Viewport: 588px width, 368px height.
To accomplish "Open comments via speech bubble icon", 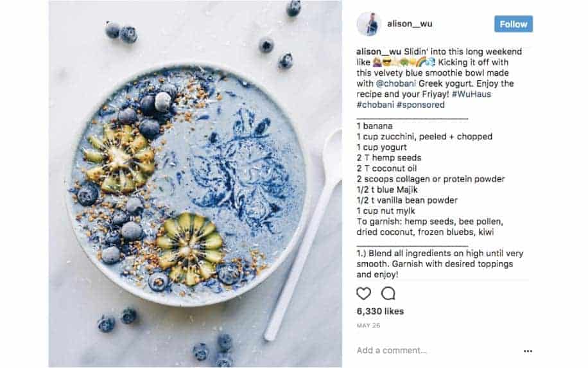I will click(x=388, y=294).
